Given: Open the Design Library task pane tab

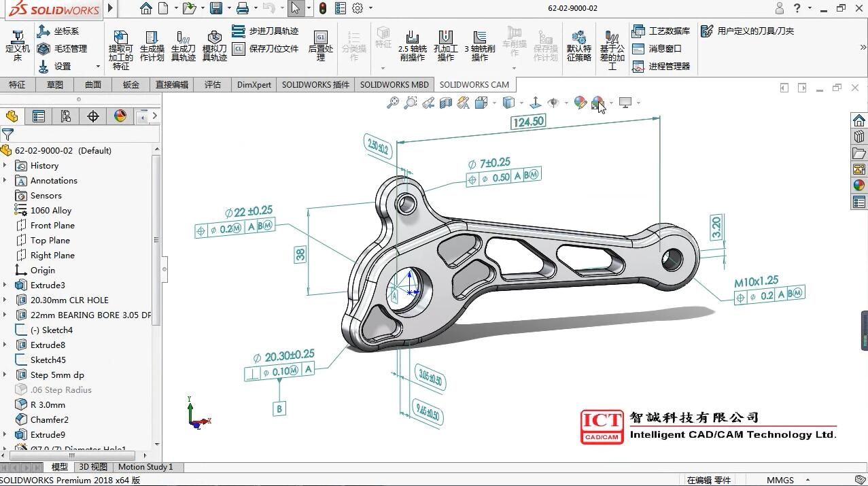Looking at the screenshot, I should (859, 137).
